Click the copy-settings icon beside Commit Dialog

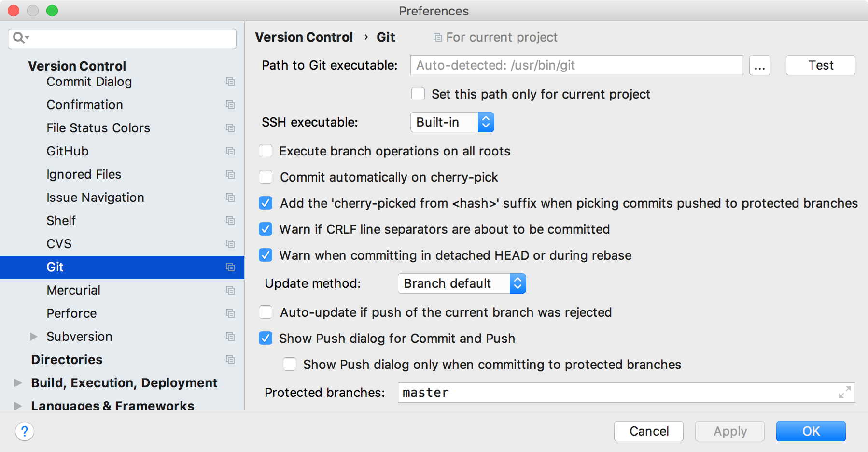tap(230, 82)
